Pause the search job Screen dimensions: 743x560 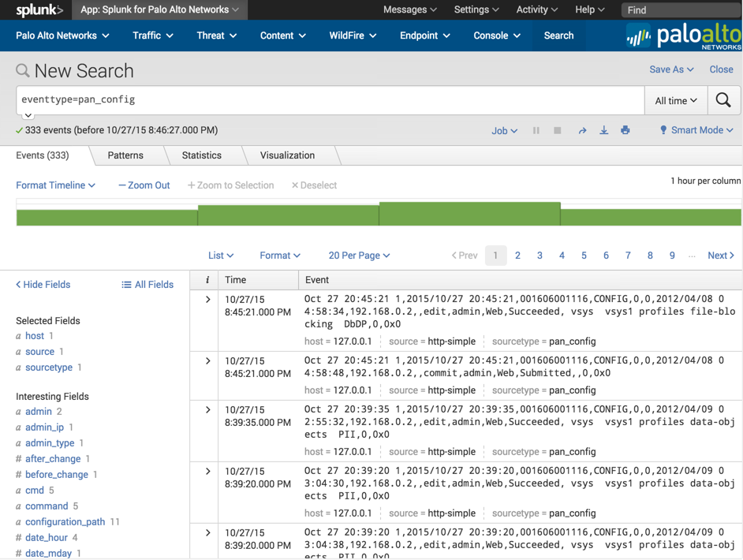(536, 131)
